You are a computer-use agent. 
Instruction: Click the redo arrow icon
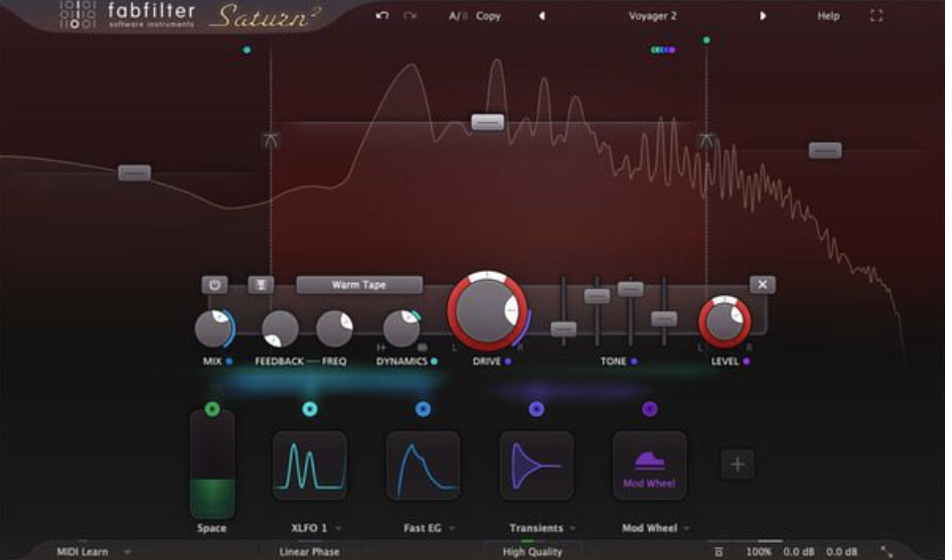(x=409, y=16)
